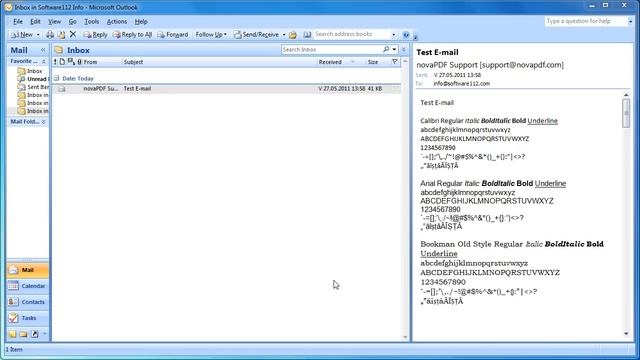Open the Address Book icon
Screen dimensions: 640x360
(307, 35)
